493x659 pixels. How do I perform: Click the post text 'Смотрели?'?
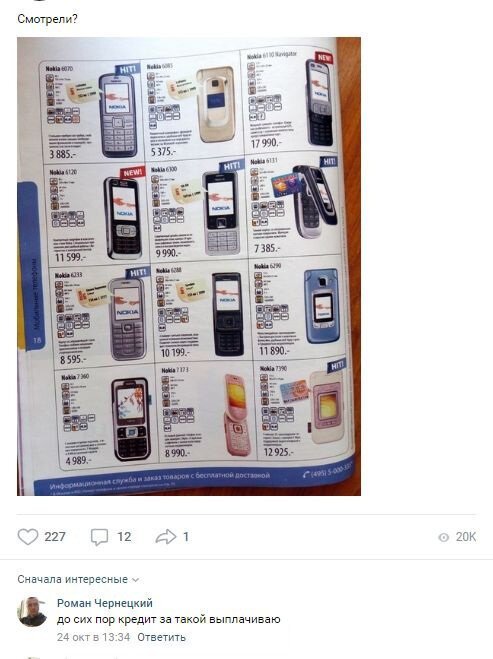pos(47,19)
